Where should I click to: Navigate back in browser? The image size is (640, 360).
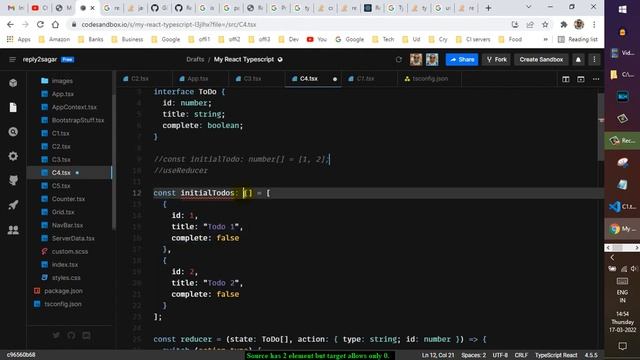tap(10, 24)
